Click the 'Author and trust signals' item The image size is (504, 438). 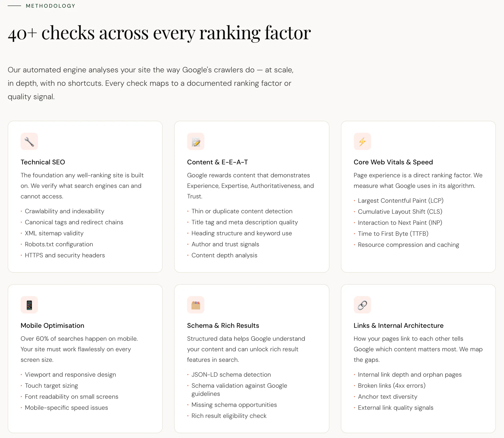(225, 244)
